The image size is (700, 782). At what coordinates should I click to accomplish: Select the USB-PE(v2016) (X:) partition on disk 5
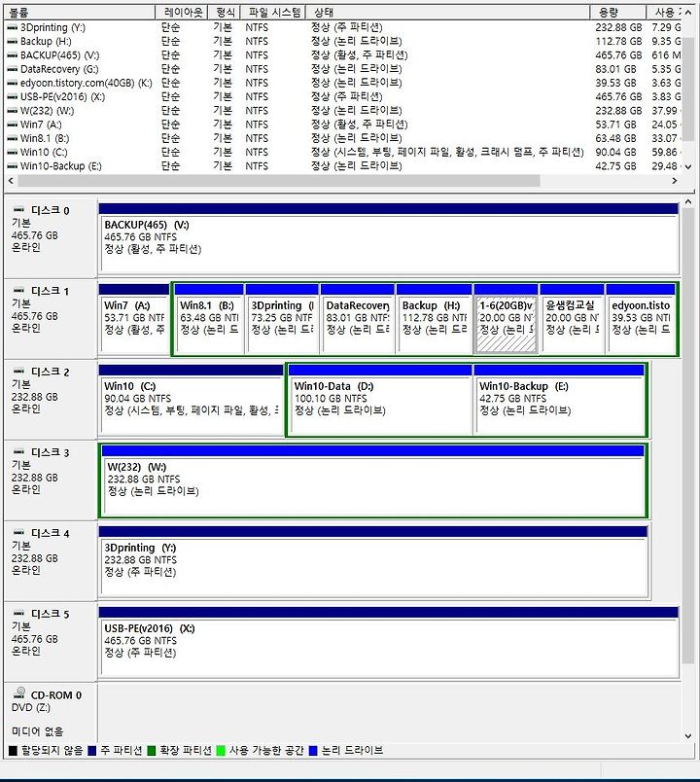tap(388, 642)
